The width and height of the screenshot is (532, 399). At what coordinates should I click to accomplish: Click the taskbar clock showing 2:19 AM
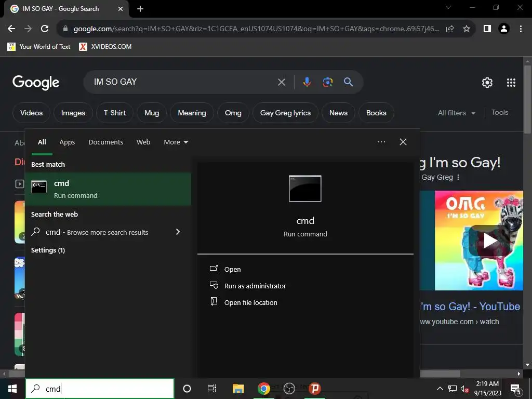[x=487, y=389]
